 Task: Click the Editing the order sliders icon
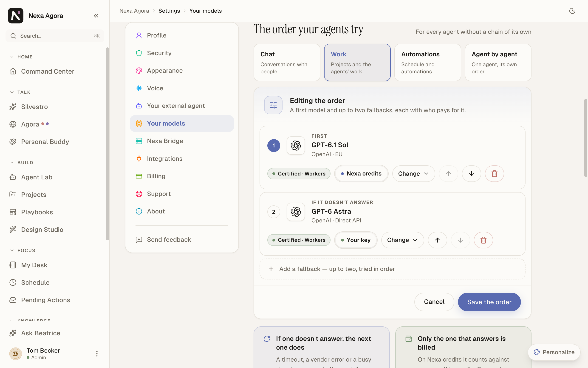[273, 105]
